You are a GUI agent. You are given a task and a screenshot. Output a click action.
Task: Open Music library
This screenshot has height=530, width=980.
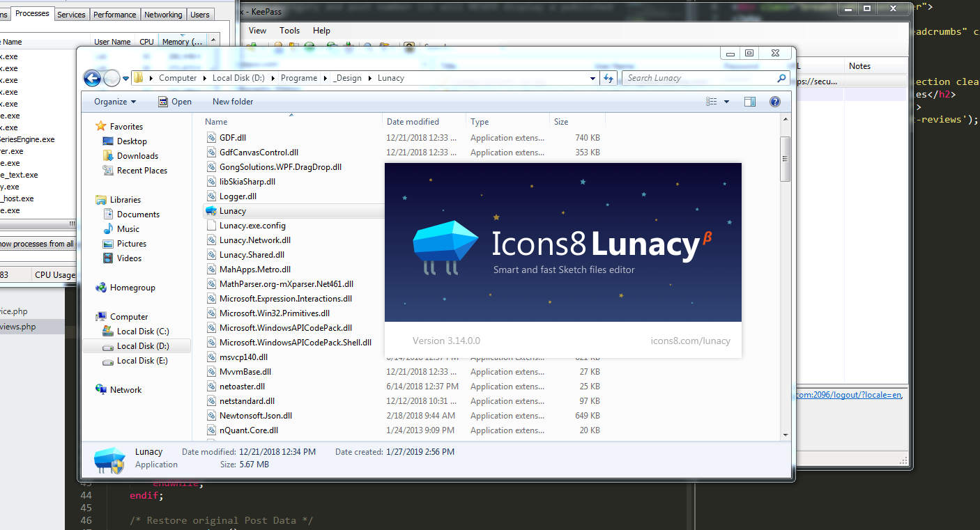pos(128,229)
